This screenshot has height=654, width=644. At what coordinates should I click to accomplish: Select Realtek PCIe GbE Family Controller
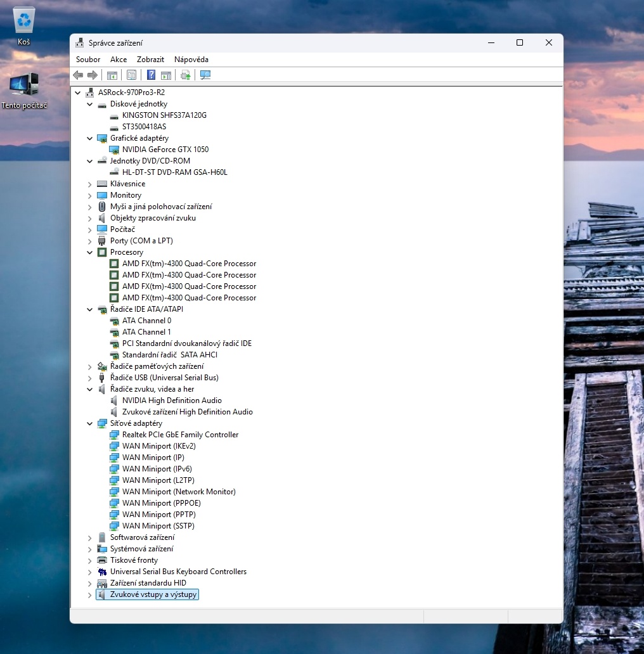point(180,435)
